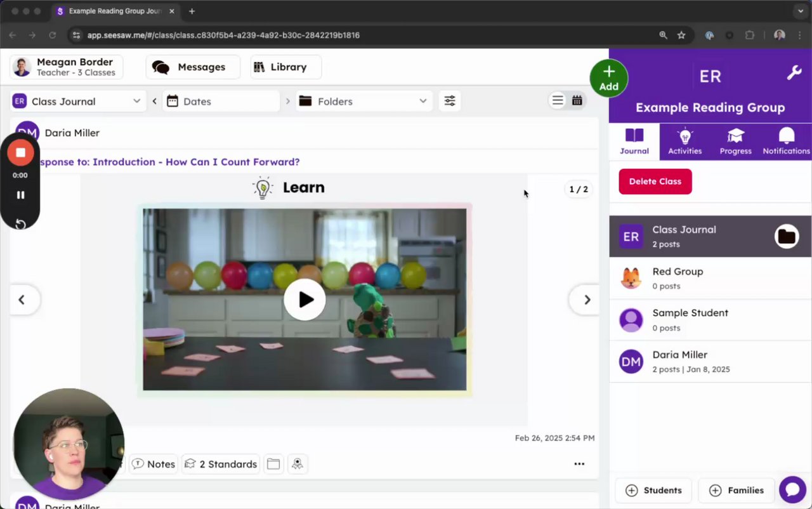
Task: View the 2 Standards on the post
Action: coord(221,464)
